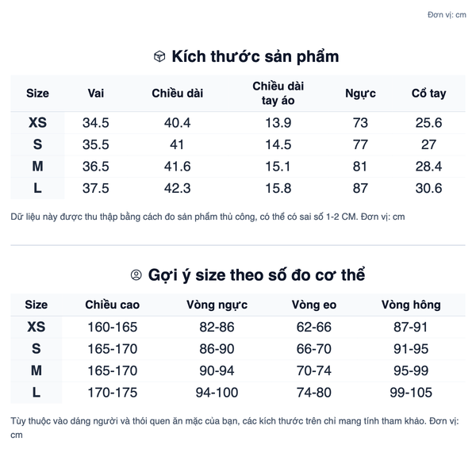The image size is (476, 476).
Task: Click the Chiều cao column header
Action: click(x=113, y=305)
